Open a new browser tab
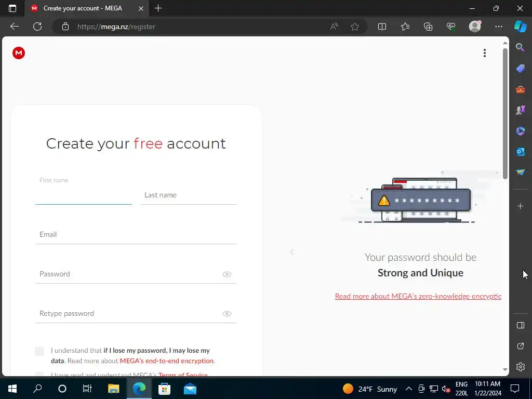 pos(158,8)
